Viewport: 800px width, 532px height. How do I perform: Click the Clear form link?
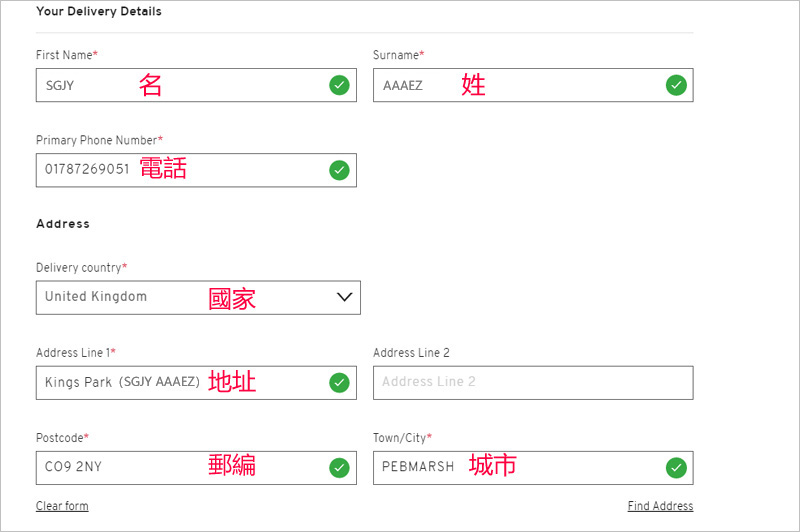tap(62, 506)
